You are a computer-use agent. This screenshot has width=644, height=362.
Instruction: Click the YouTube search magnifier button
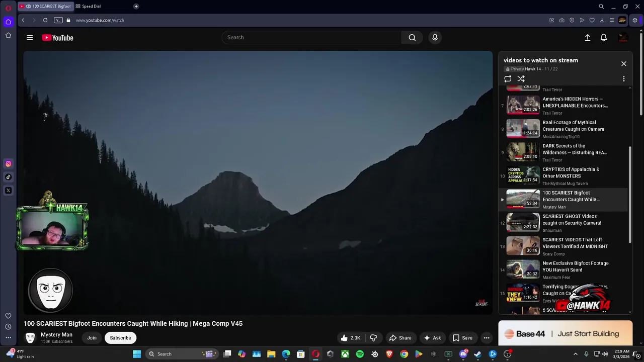[412, 37]
